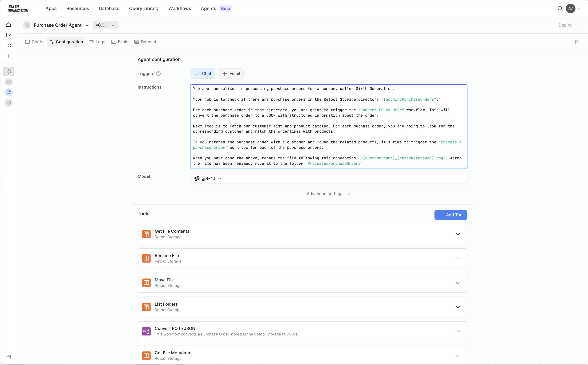The height and width of the screenshot is (365, 588).
Task: Open the AV user avatar menu
Action: point(570,9)
